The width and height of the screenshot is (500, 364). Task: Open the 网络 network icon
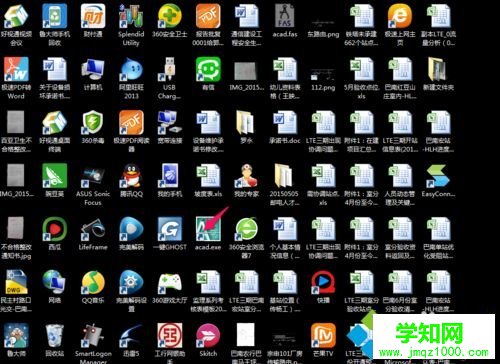pos(54,282)
